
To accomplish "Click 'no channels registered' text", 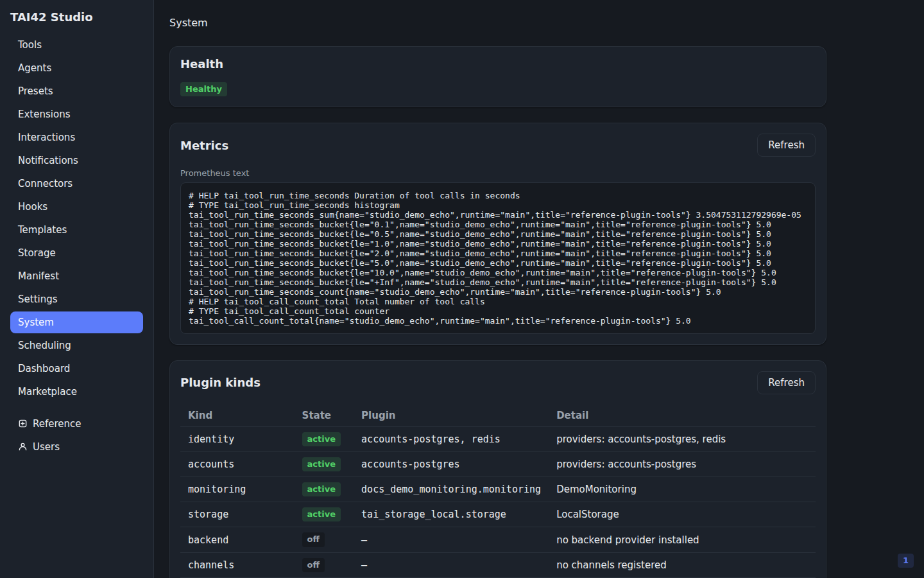I will point(612,565).
